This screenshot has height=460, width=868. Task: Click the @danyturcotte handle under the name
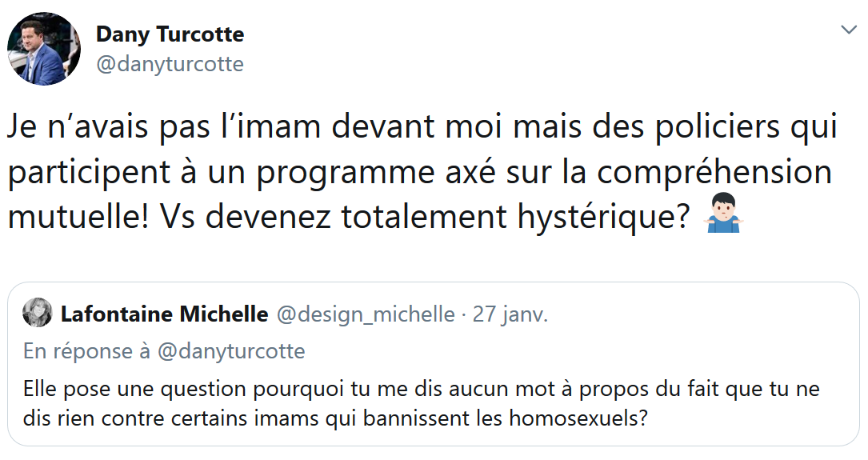(x=170, y=64)
